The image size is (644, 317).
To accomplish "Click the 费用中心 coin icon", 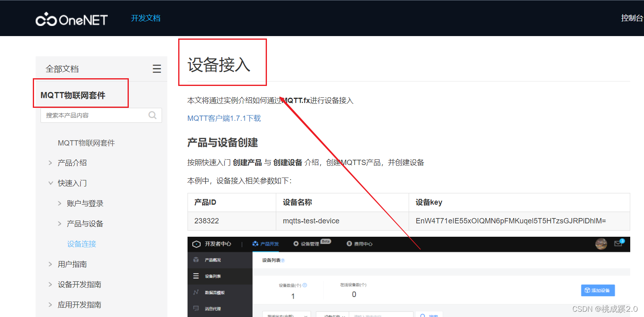I will (x=349, y=244).
